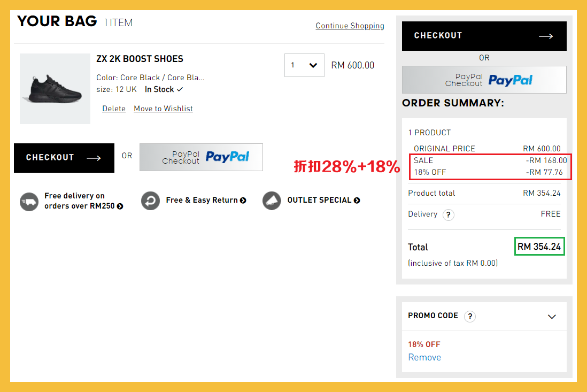Click the delivery truck icon
The image size is (587, 392).
tap(29, 201)
